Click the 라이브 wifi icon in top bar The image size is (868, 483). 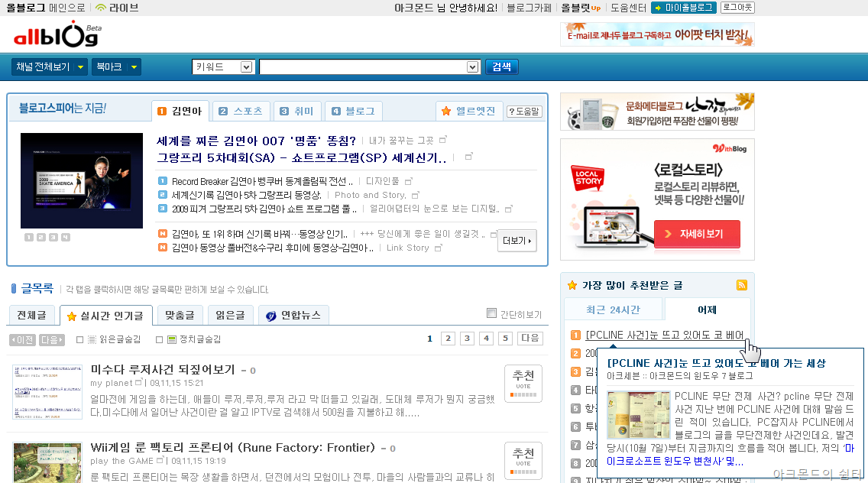(100, 8)
